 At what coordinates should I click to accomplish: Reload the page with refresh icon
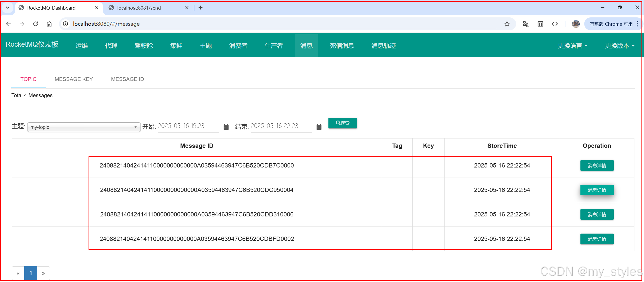tap(36, 24)
